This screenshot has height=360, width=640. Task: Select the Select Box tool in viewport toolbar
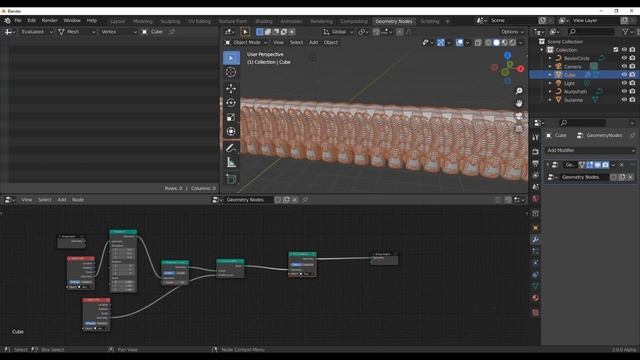tap(231, 58)
